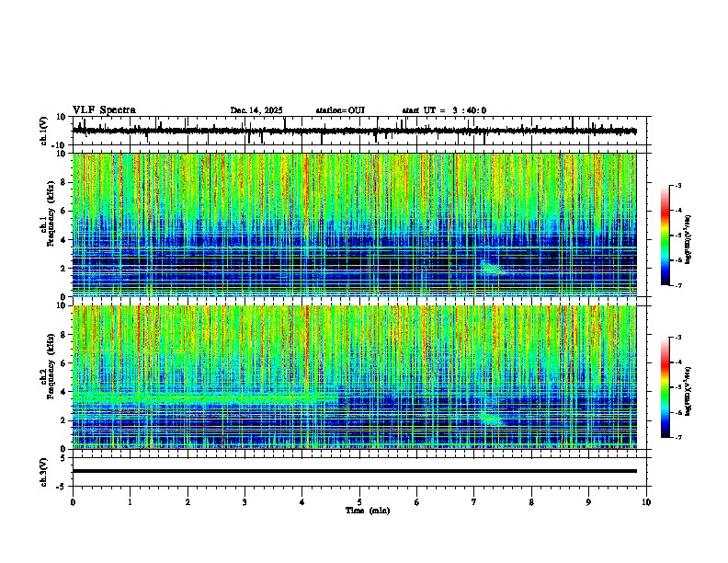Click the "-7" label on the ch.2 colorbar

[x=678, y=437]
